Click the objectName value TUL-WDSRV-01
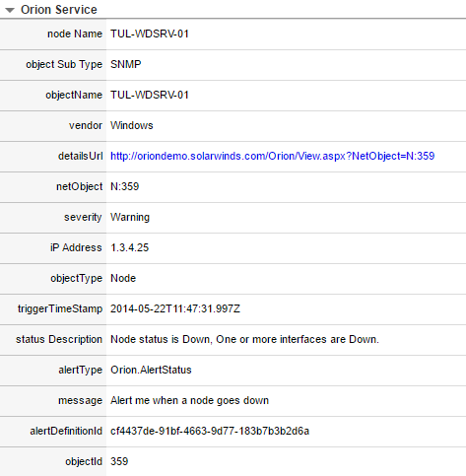This screenshot has height=476, width=466. (150, 95)
